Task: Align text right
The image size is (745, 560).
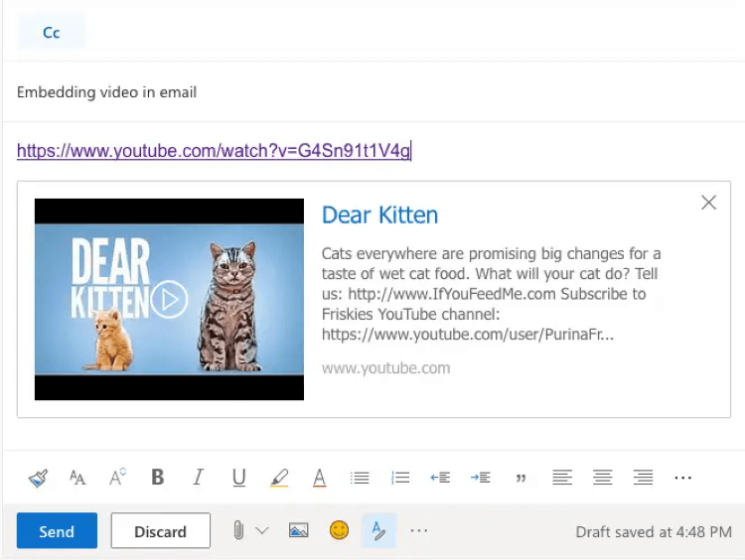Action: click(x=643, y=478)
